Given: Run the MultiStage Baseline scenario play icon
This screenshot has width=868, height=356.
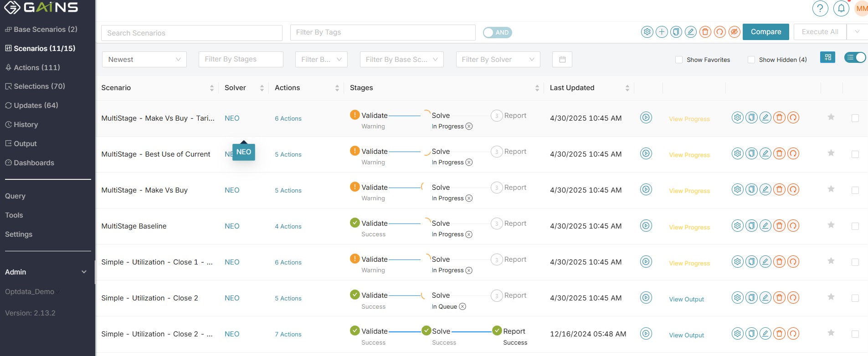Looking at the screenshot, I should [x=646, y=226].
